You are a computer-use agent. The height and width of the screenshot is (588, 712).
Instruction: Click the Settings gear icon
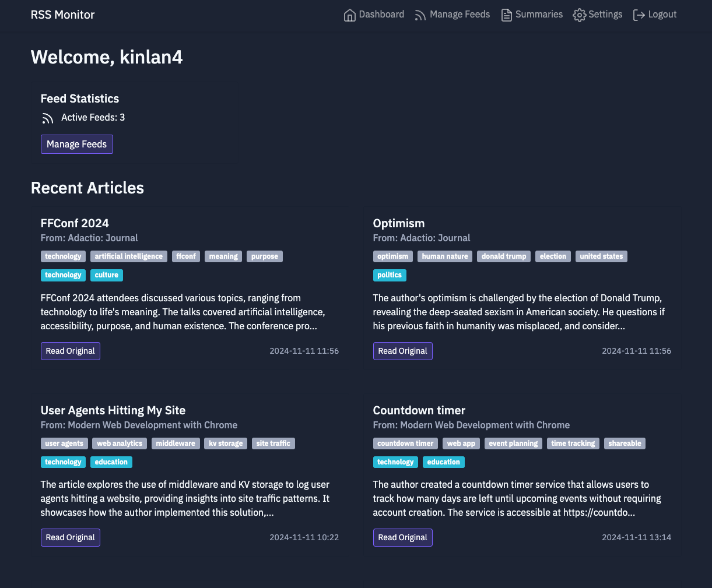pyautogui.click(x=580, y=15)
